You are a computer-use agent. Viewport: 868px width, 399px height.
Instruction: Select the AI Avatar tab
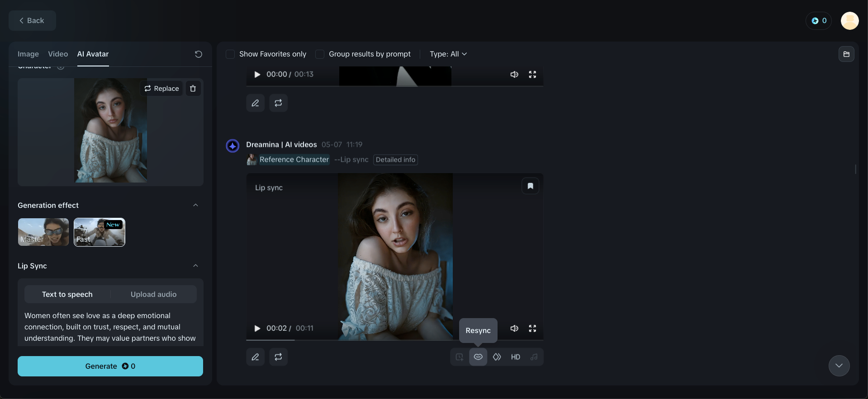(93, 54)
